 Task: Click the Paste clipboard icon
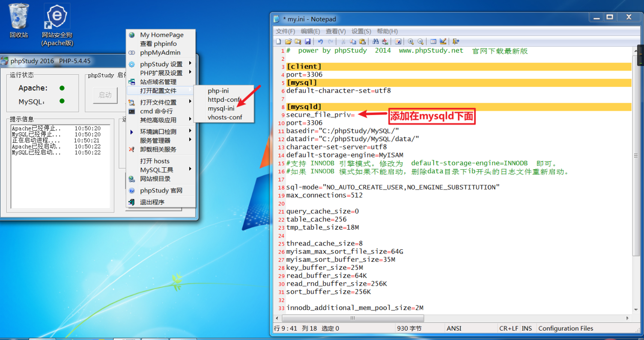362,41
